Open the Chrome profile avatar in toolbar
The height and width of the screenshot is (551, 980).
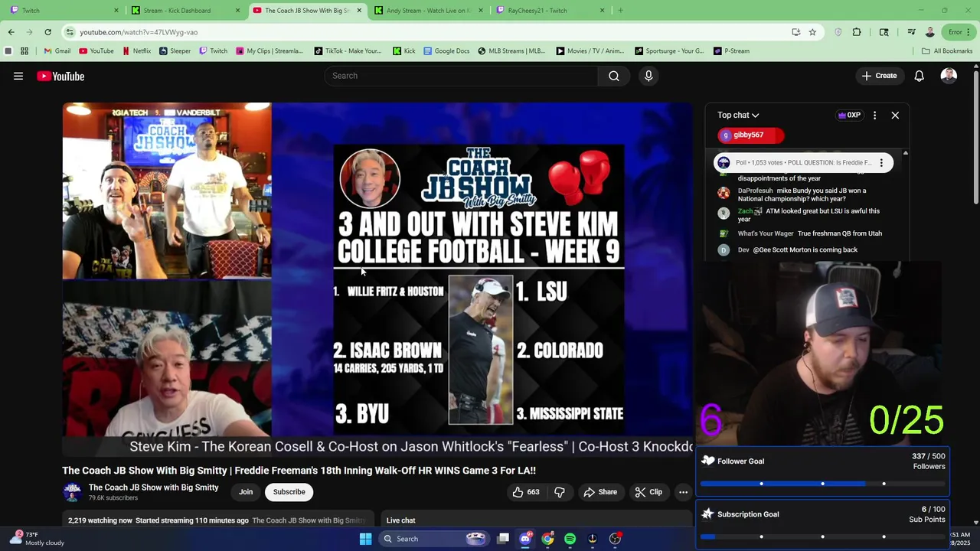tap(929, 32)
